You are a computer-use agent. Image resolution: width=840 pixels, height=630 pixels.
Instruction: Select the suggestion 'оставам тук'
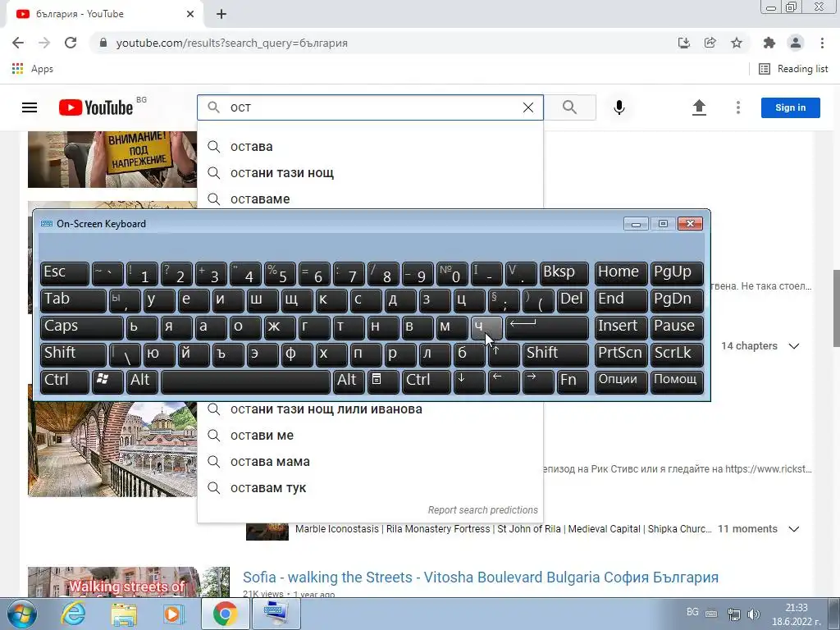coord(370,487)
